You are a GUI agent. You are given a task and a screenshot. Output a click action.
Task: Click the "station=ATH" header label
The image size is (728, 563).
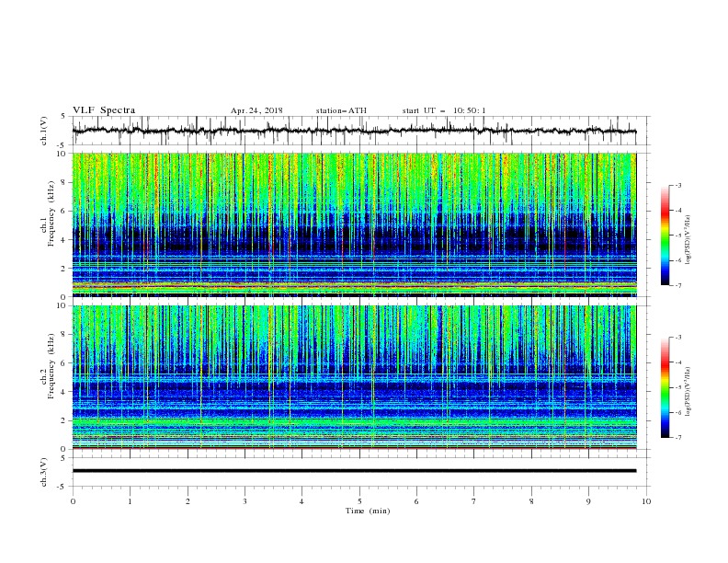[x=341, y=110]
